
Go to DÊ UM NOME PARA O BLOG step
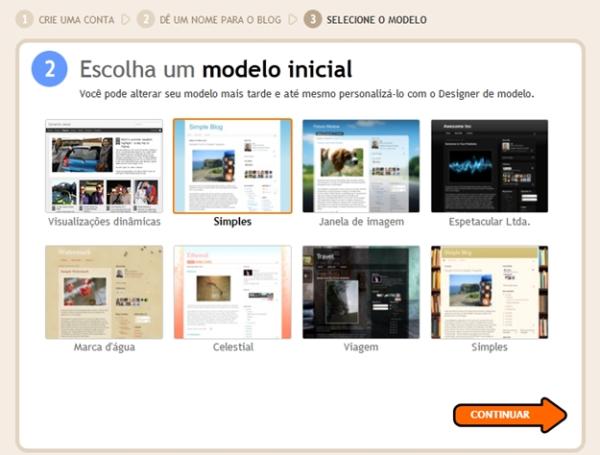coord(221,20)
